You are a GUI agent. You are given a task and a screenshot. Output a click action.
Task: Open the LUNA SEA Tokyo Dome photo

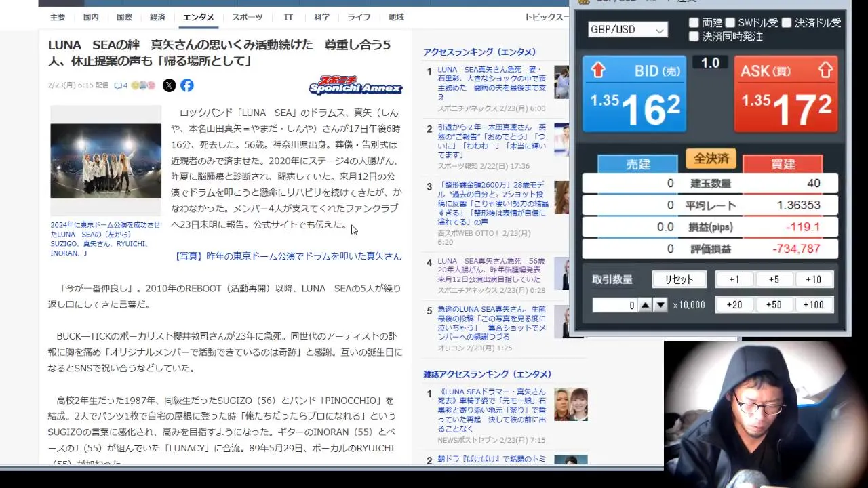pos(106,161)
